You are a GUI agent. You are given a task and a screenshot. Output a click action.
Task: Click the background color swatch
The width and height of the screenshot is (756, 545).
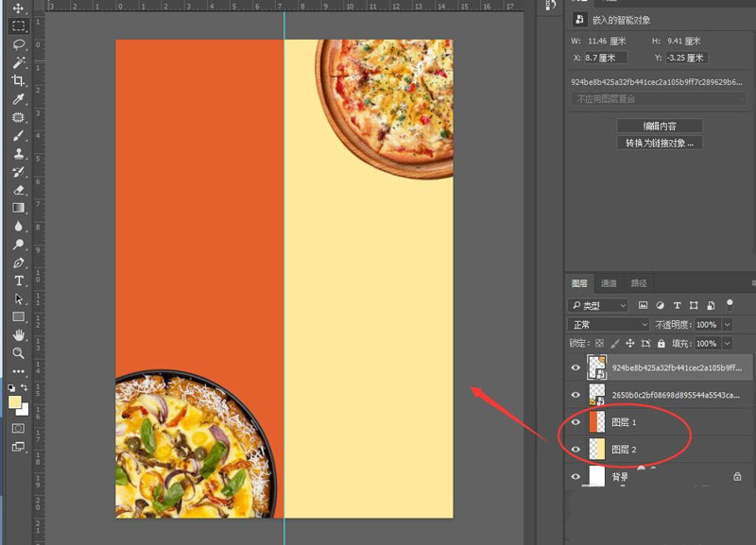point(25,410)
